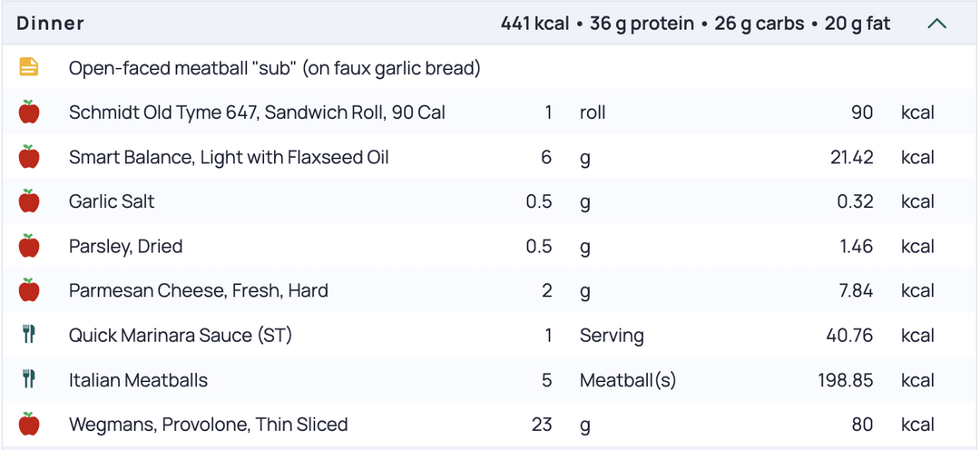Click the Serving unit for Quick Marinara Sauce

coord(612,336)
